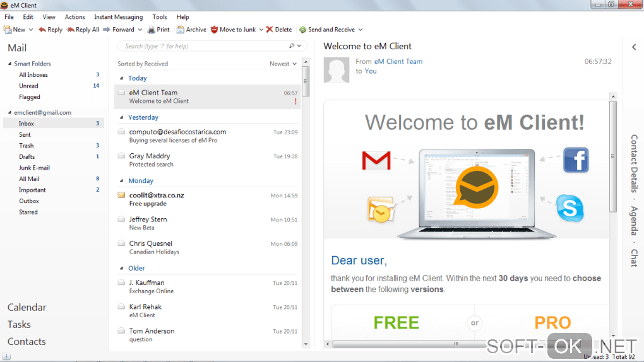644x362 pixels.
Task: Click the Outlook-style mail clock icon
Action: tap(381, 210)
